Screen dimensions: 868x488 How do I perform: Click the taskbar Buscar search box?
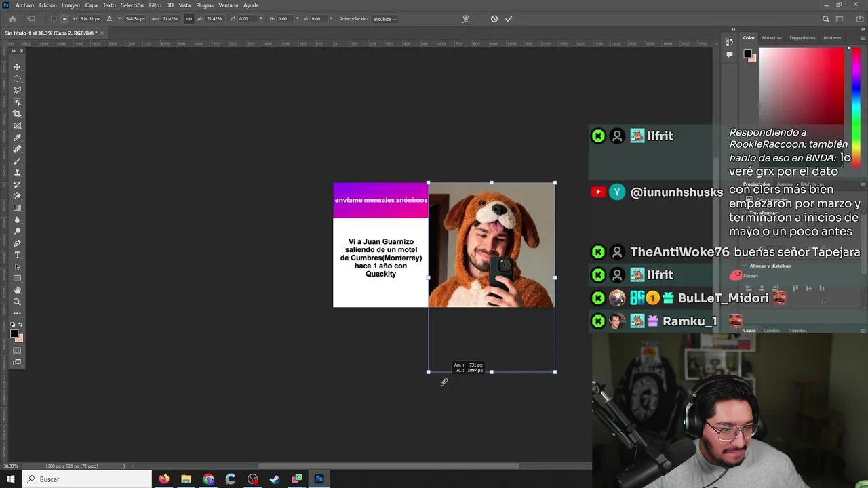pos(87,479)
